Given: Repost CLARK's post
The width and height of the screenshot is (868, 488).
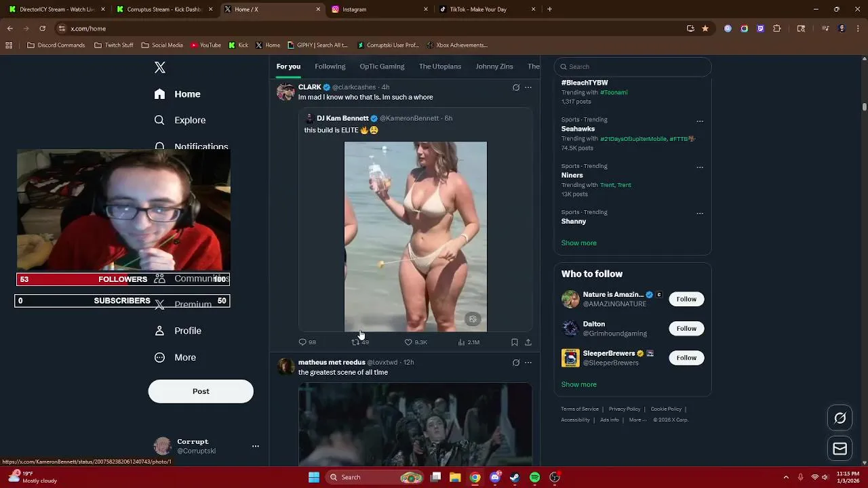Looking at the screenshot, I should pyautogui.click(x=360, y=342).
